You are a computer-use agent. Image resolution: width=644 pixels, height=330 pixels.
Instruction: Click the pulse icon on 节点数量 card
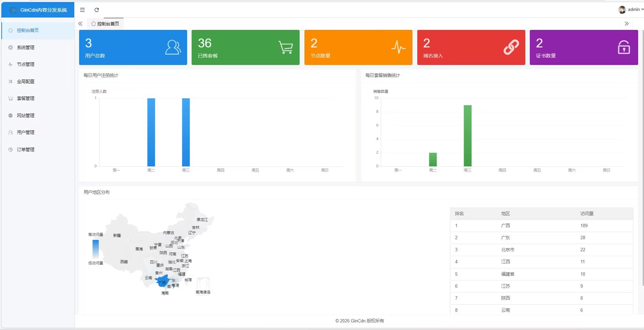398,47
